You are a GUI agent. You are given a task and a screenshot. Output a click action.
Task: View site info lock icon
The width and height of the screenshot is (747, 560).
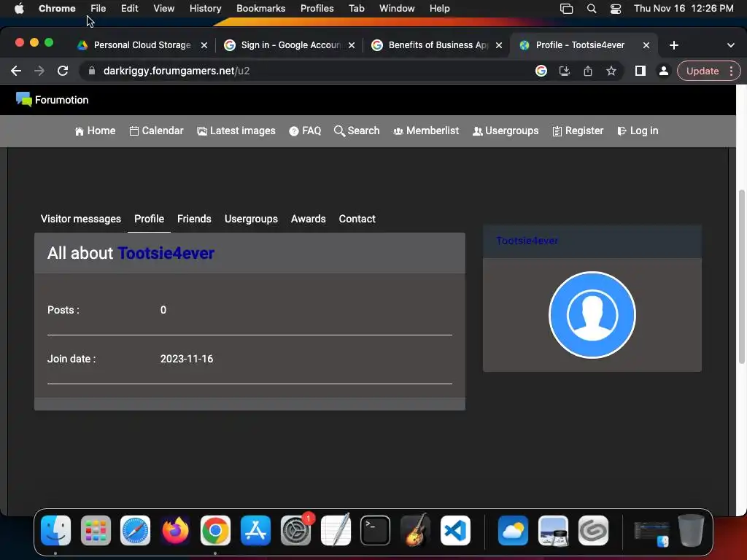tap(92, 71)
